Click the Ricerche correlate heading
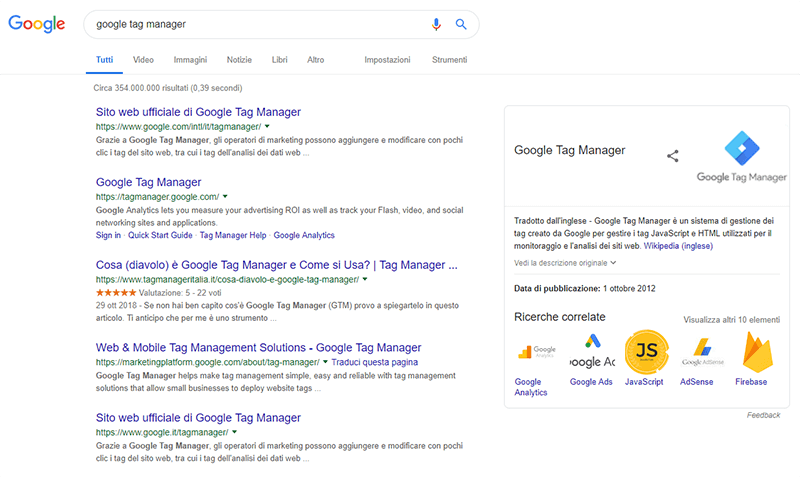 coord(560,317)
